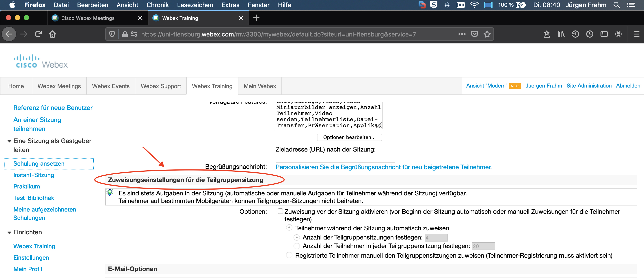
Task: Open page actions three-dots menu
Action: pos(462,34)
